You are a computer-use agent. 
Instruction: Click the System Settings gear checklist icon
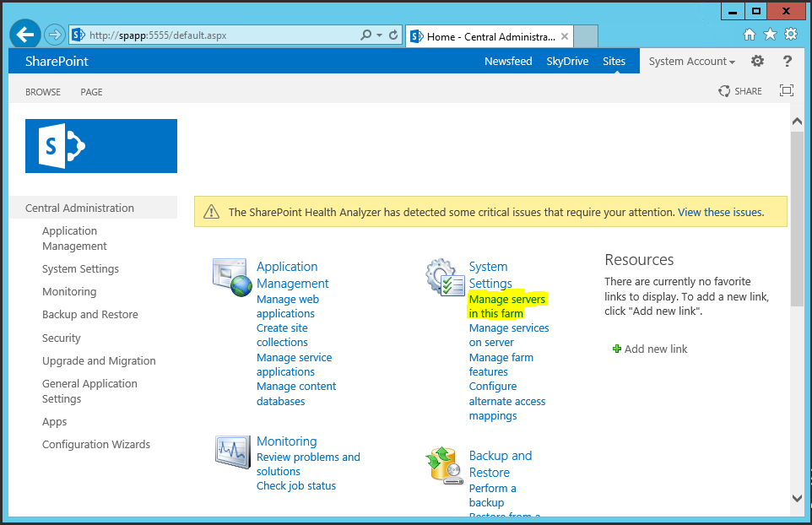click(445, 278)
